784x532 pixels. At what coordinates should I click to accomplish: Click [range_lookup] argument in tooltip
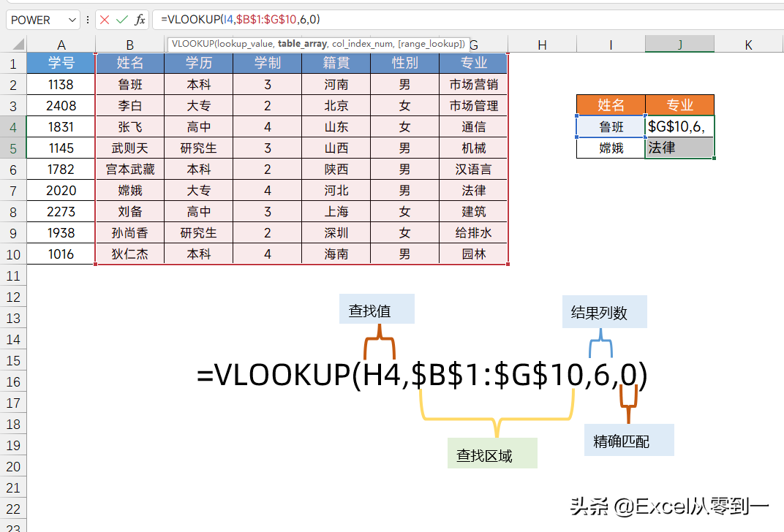coord(429,44)
